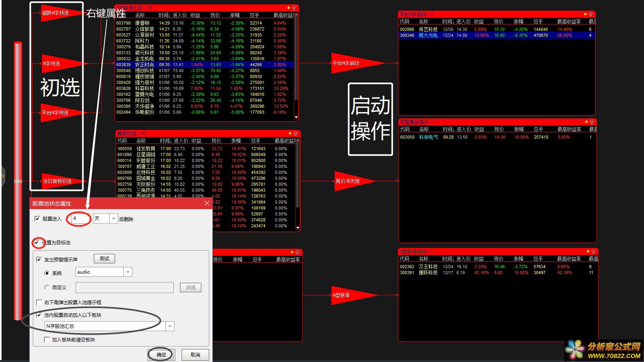Select the 当日首板初选 arrow node

59,181
